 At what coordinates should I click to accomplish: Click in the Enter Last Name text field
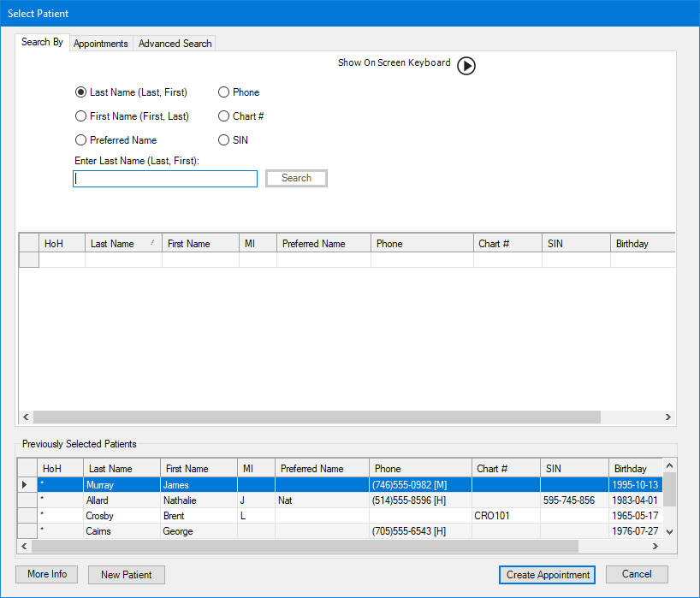(165, 179)
